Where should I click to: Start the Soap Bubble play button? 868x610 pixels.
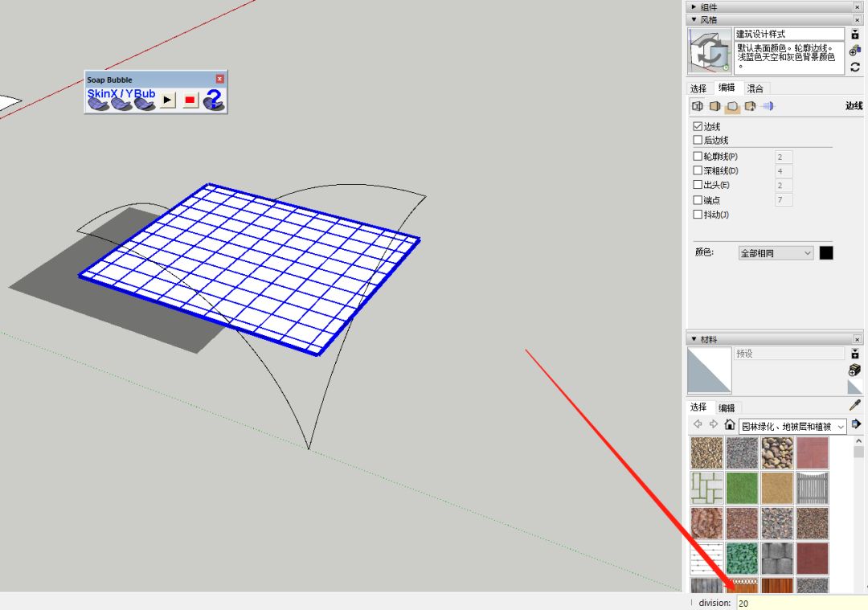pos(168,100)
